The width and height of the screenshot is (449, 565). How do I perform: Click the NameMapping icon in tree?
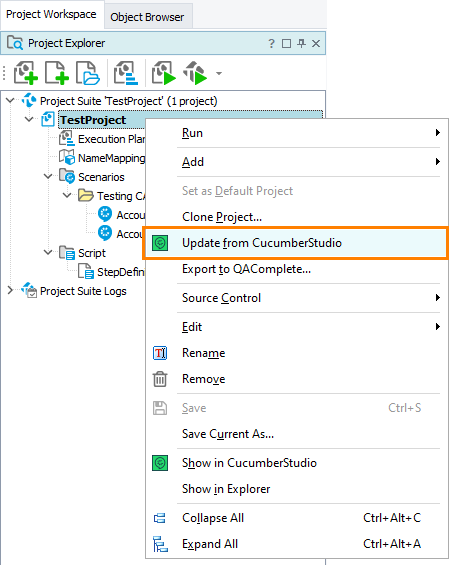(67, 157)
